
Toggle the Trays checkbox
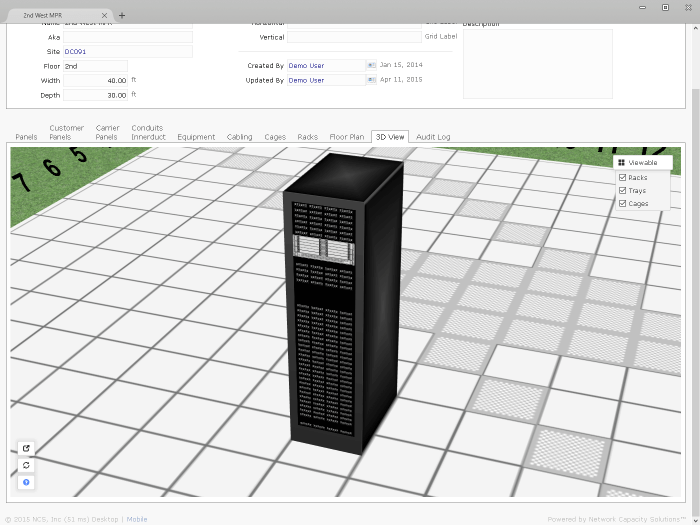(x=622, y=190)
